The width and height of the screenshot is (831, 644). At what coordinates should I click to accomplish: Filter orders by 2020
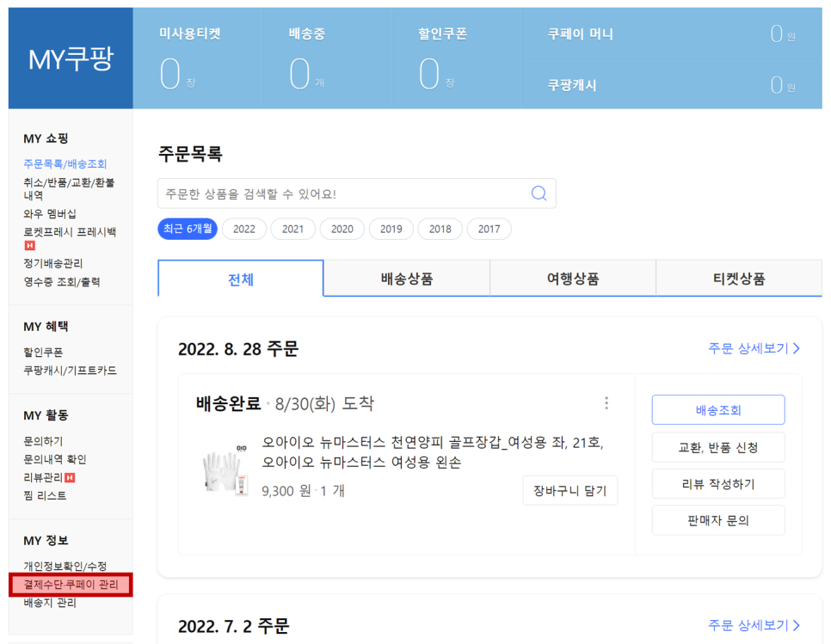[342, 229]
